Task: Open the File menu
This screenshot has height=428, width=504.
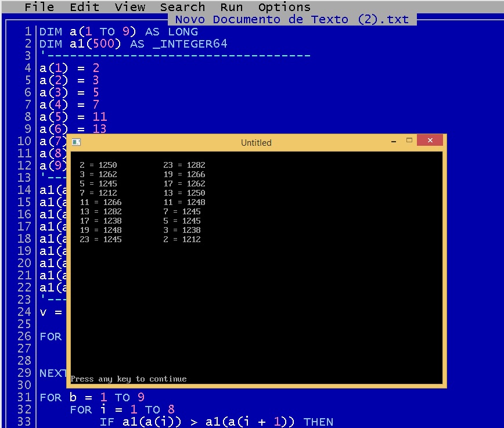Action: click(39, 8)
